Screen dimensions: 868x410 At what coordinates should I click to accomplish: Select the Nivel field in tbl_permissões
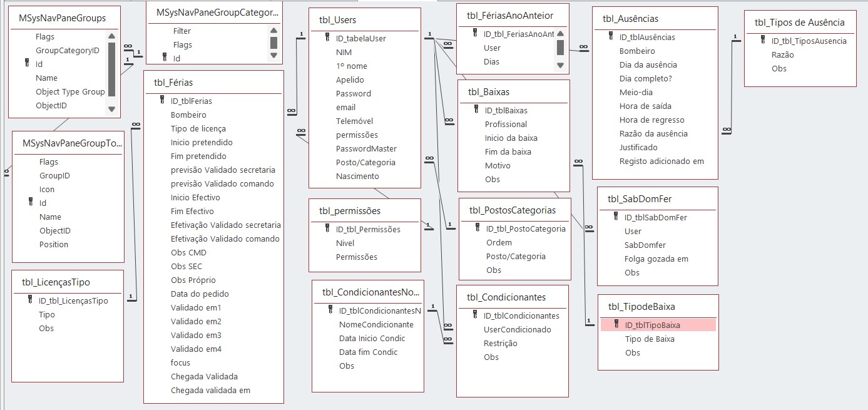tap(345, 243)
